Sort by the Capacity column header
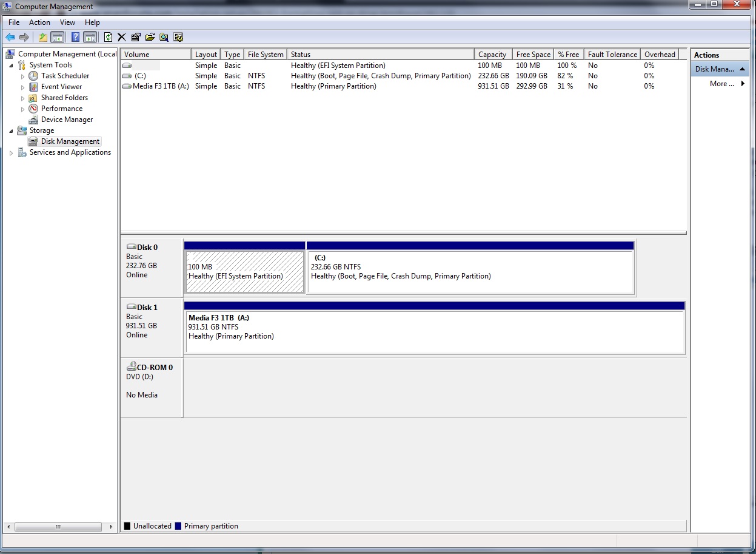This screenshot has height=554, width=756. tap(492, 55)
